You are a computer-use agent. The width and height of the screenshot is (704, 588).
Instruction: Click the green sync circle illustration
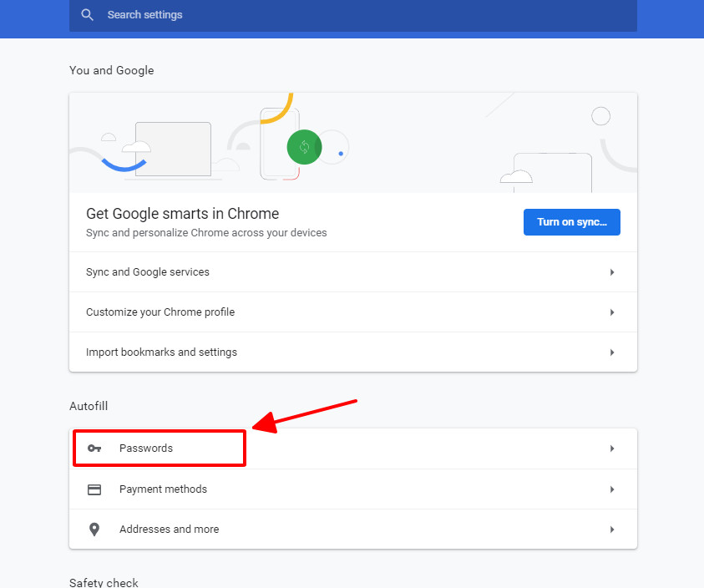(305, 147)
